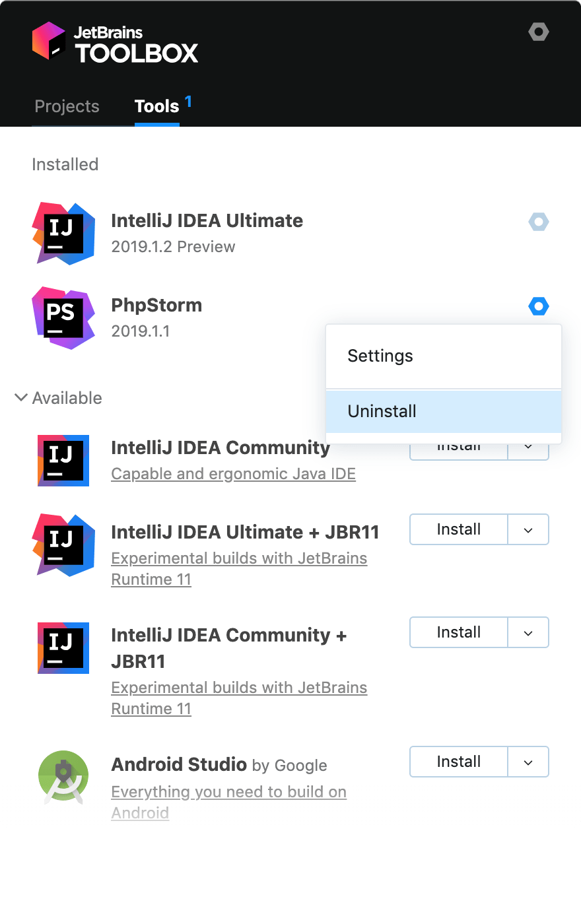Screen dimensions: 581x924
Task: Switch to the Projects tab
Action: tap(67, 106)
